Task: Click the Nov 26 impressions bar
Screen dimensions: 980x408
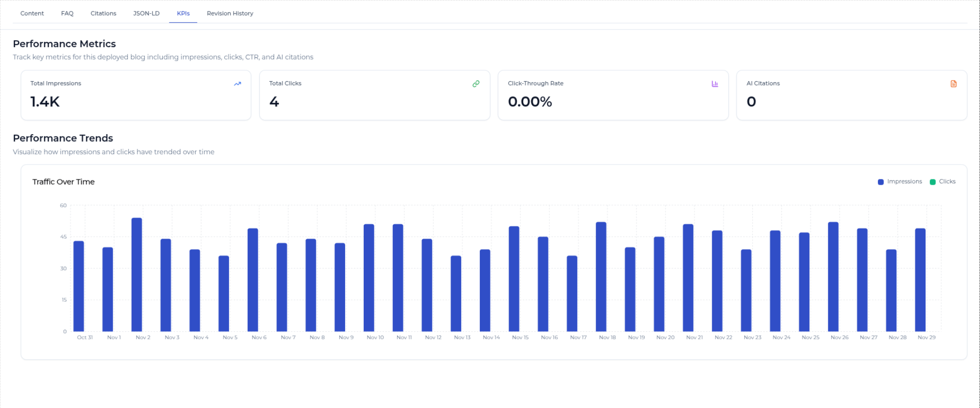Action: tap(833, 277)
